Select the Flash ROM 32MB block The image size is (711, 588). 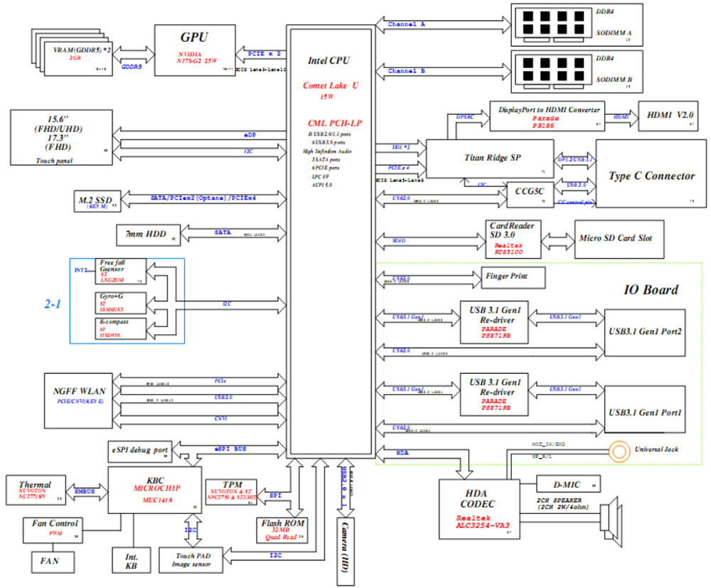coord(282,530)
